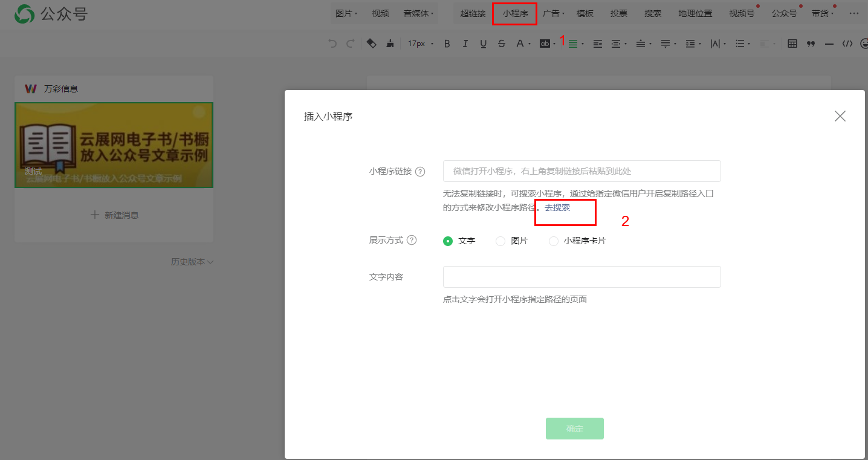
Task: Close the 插入小程序 dialog
Action: pos(840,116)
